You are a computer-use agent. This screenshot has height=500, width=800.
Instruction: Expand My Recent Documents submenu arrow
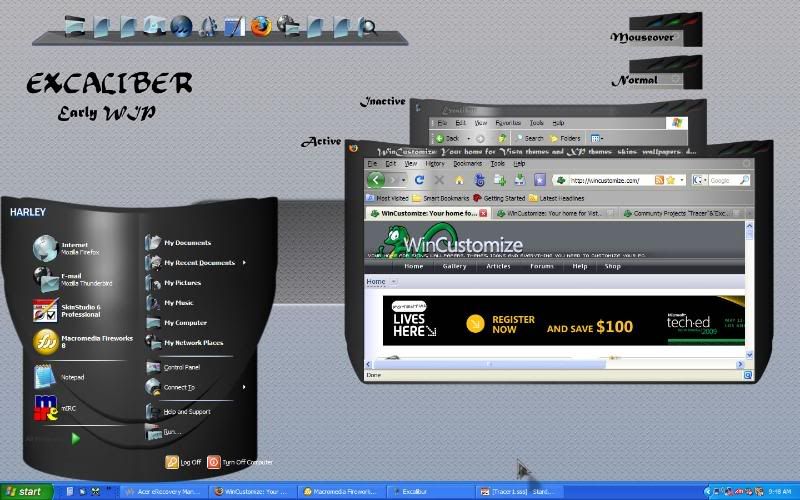tap(244, 262)
